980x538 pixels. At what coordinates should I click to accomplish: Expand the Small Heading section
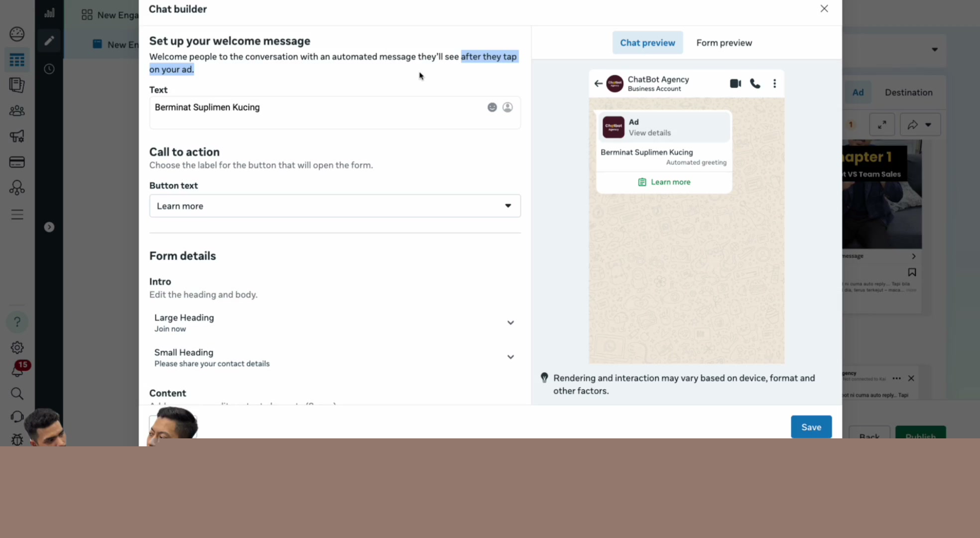510,357
